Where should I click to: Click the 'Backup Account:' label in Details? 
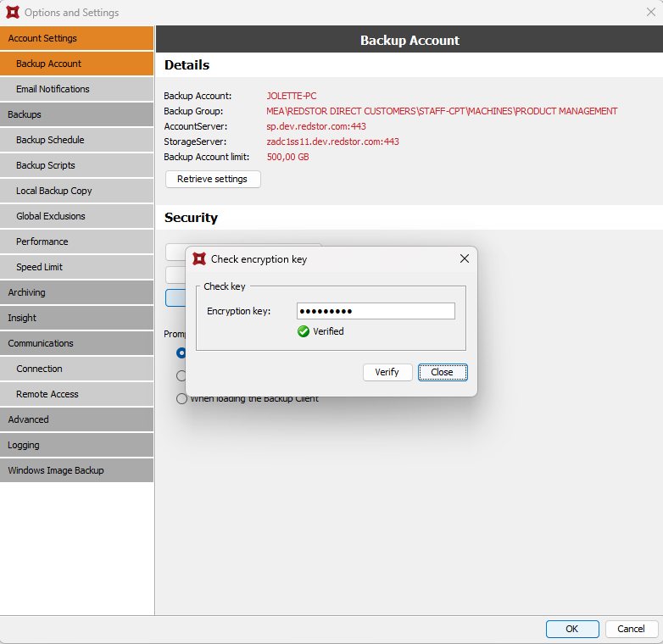point(198,96)
